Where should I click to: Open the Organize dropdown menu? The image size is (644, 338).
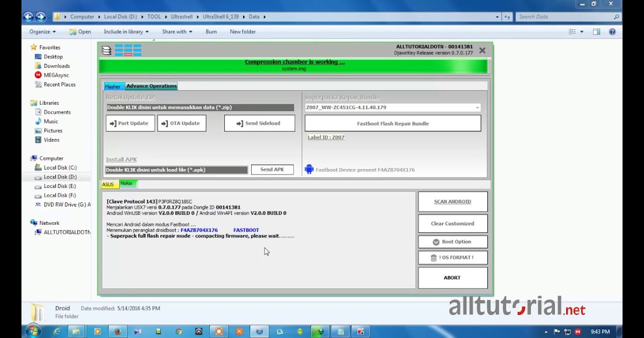tap(42, 32)
